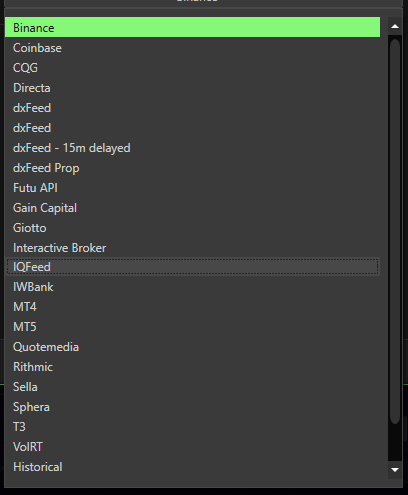Choose the Coinbase data feed
408x495 pixels.
click(x=192, y=48)
